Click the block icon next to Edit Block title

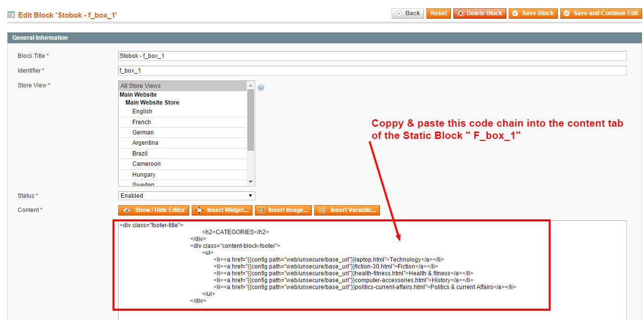[11, 15]
